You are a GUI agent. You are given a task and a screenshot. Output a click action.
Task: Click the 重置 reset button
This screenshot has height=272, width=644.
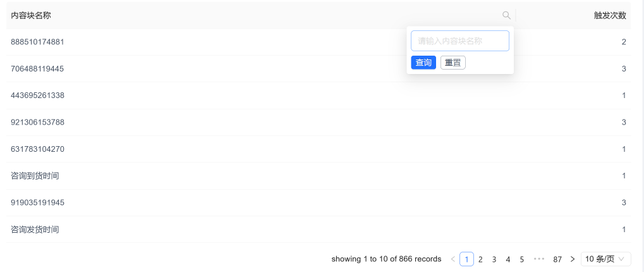click(453, 63)
